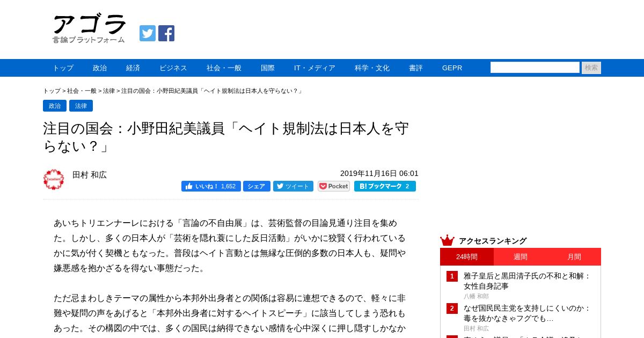Select the 月間 ranking tab
Screen dimensions: 644x338
pos(574,256)
